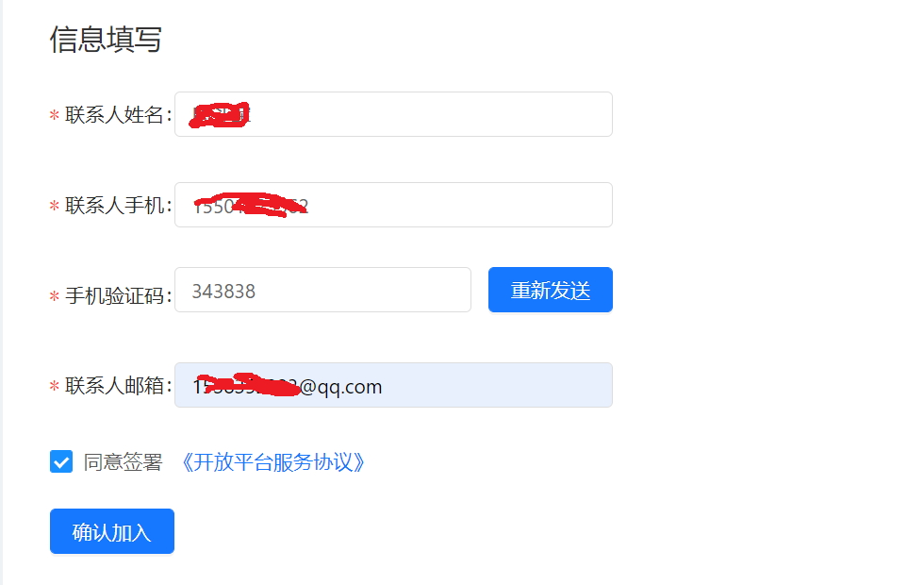Tick the 同意签署 agreement checkbox
The height and width of the screenshot is (585, 924).
pyautogui.click(x=61, y=461)
